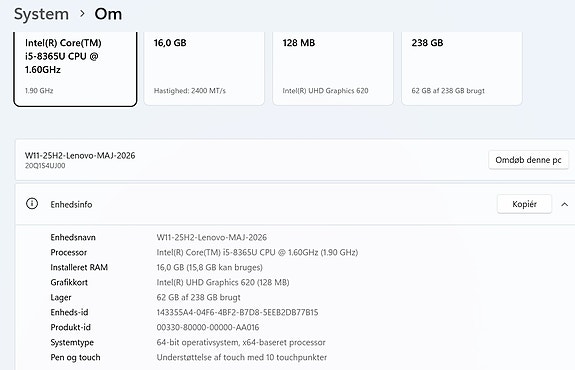Select the Installeret RAM label
Screen dimensions: 575x370
[x=79, y=267]
